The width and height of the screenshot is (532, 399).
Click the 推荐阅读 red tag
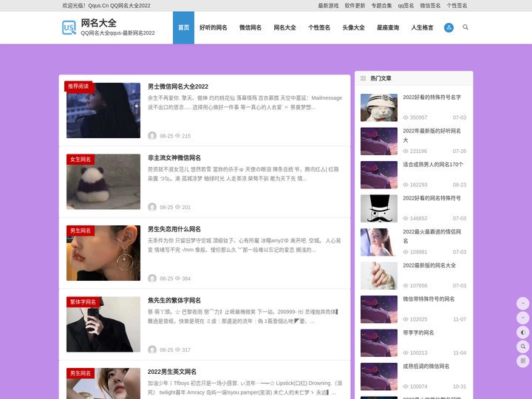tap(78, 86)
